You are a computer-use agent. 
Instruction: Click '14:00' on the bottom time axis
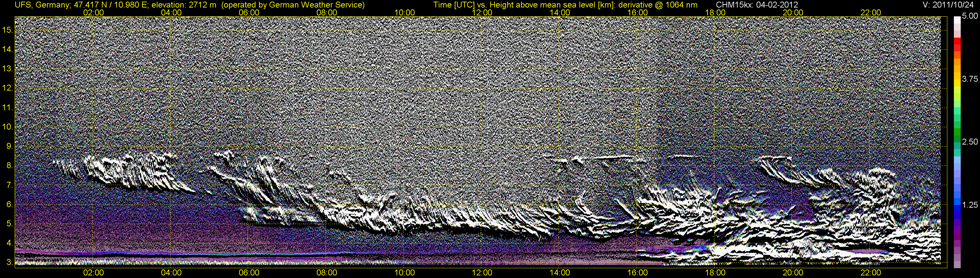pyautogui.click(x=560, y=273)
